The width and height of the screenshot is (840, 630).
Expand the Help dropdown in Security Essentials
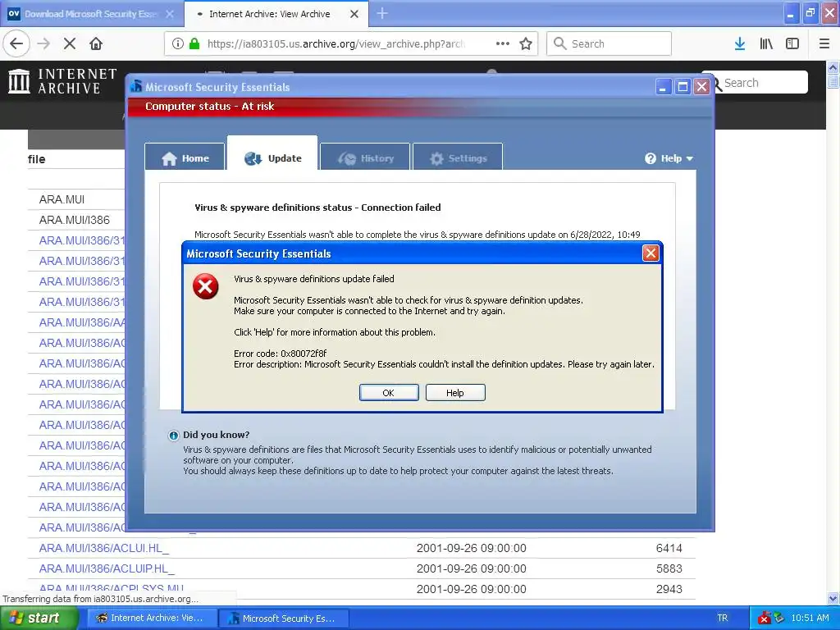[x=669, y=158]
